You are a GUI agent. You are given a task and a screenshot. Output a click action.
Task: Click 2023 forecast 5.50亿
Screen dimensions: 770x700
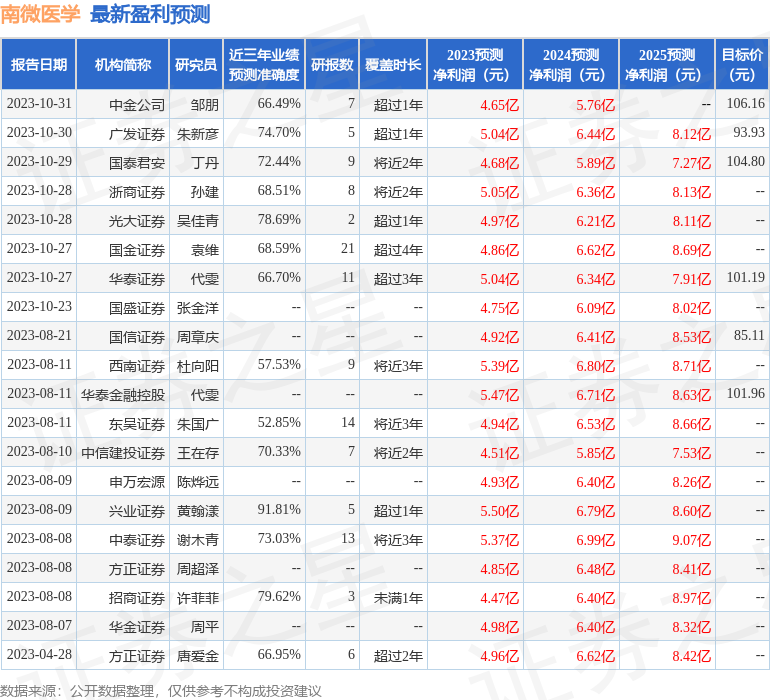499,510
